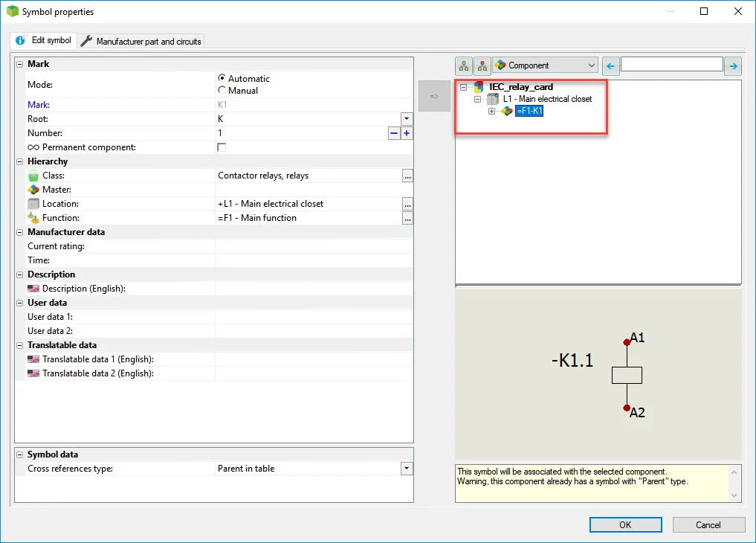Open the Function browse ellipsis button
This screenshot has width=756, height=543.
point(407,218)
